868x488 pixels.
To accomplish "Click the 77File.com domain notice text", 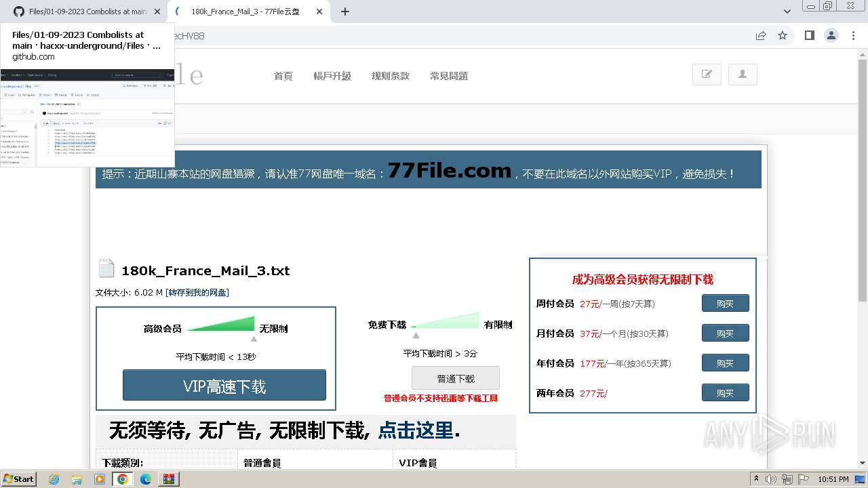I will pyautogui.click(x=449, y=171).
